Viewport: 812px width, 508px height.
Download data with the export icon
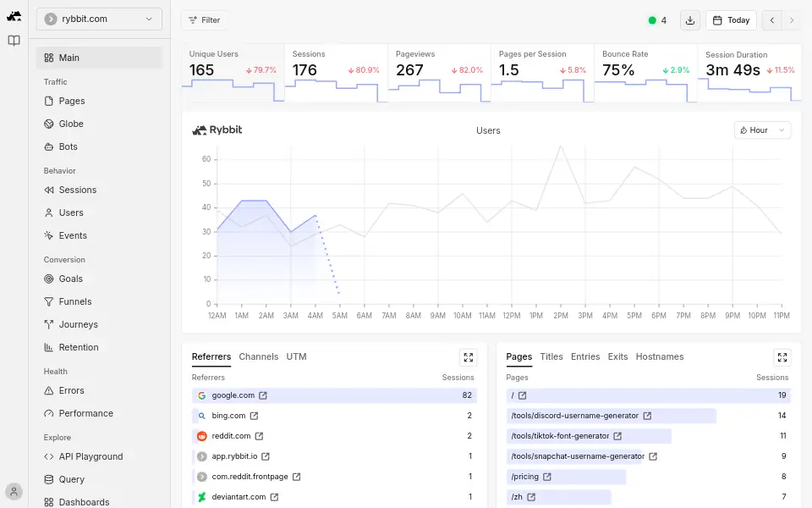[x=690, y=20]
